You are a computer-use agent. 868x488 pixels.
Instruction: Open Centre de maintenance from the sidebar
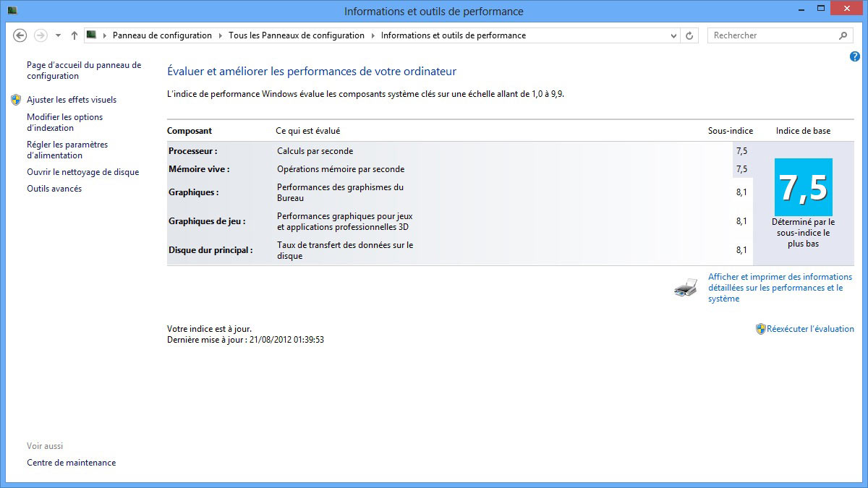click(71, 462)
